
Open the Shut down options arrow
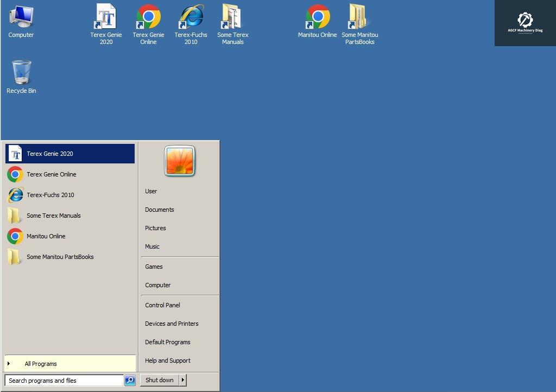pos(182,380)
